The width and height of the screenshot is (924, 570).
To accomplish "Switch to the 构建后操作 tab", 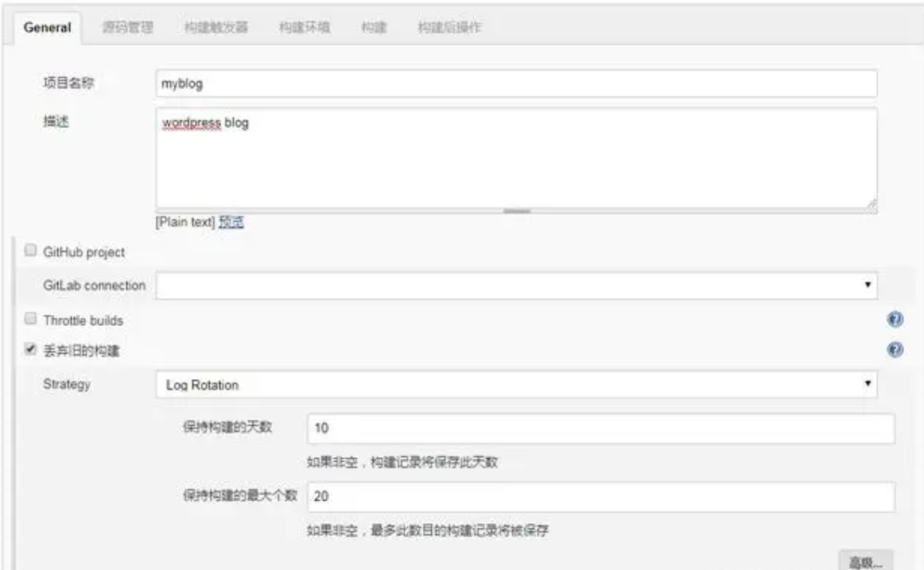I will pos(449,28).
